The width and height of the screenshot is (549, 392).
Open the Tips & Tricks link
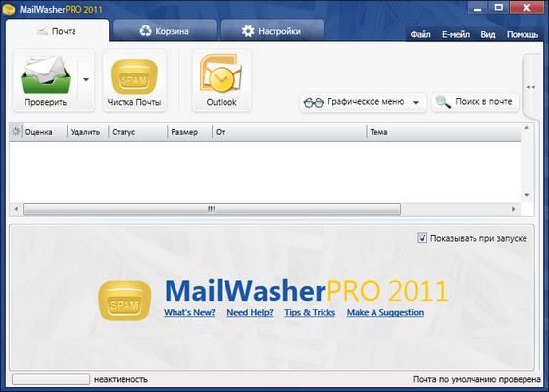click(310, 312)
